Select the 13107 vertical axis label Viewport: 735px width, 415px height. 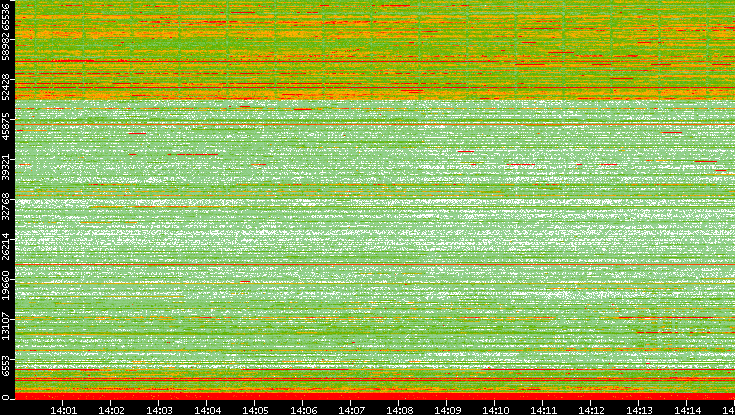pyautogui.click(x=5, y=326)
